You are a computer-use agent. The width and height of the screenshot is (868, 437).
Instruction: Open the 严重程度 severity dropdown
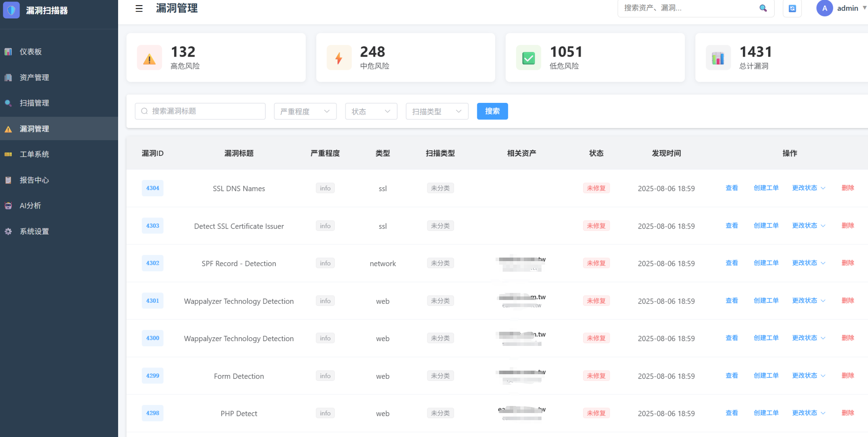tap(305, 112)
